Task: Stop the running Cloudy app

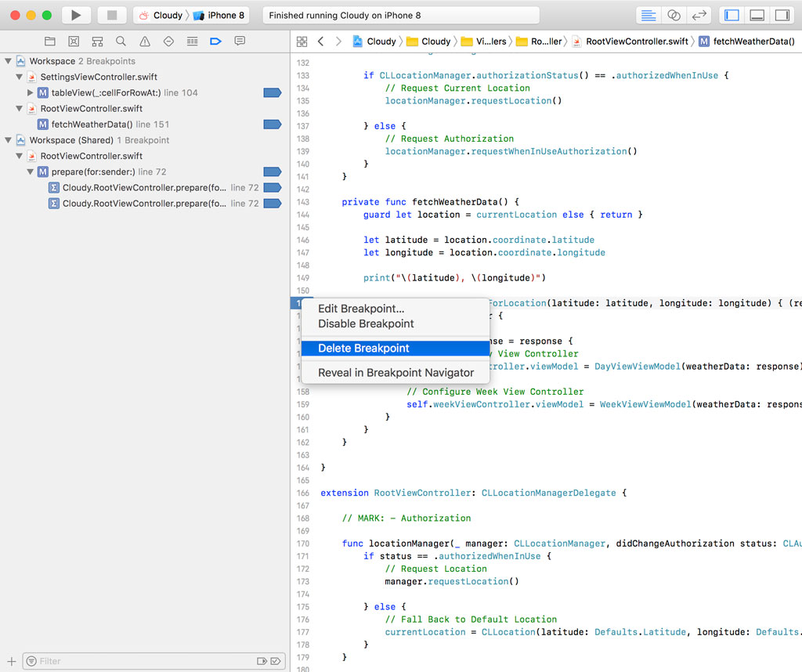Action: (x=110, y=14)
